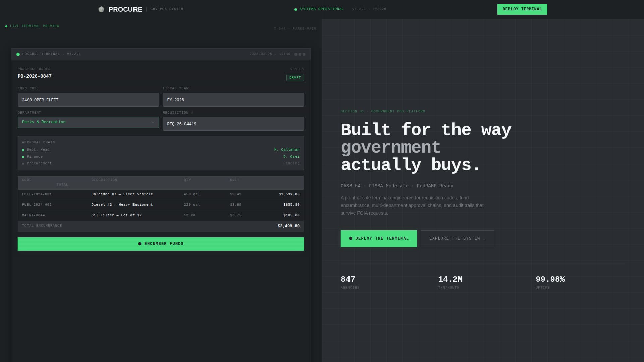Viewport: 644px width, 362px height.
Task: Click Explore the System link button
Action: click(457, 239)
